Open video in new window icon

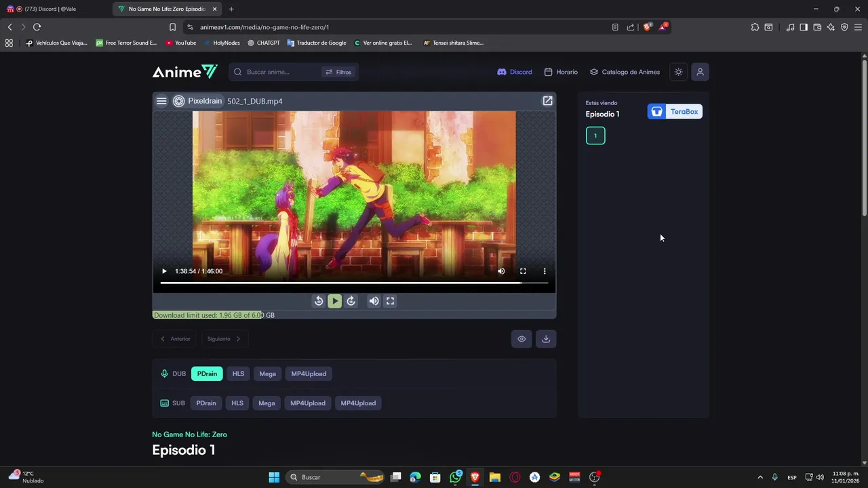[547, 101]
